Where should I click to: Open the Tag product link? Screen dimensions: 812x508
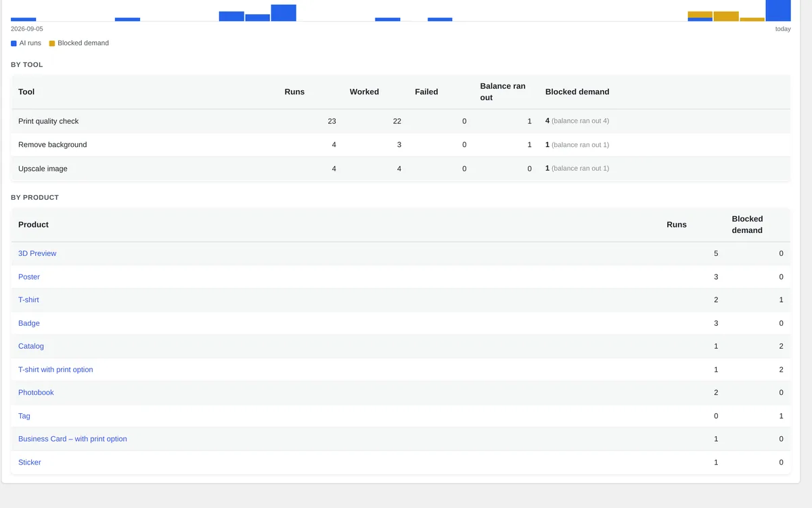(24, 416)
